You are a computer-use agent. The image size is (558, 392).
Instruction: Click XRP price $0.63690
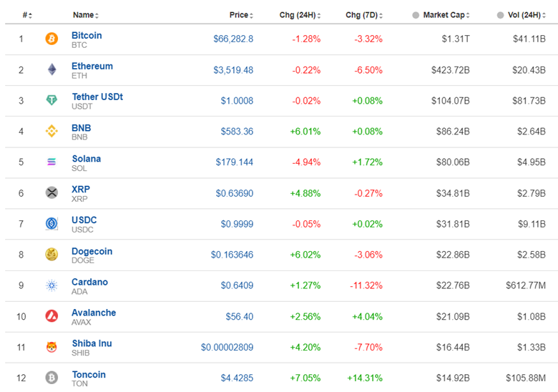234,193
